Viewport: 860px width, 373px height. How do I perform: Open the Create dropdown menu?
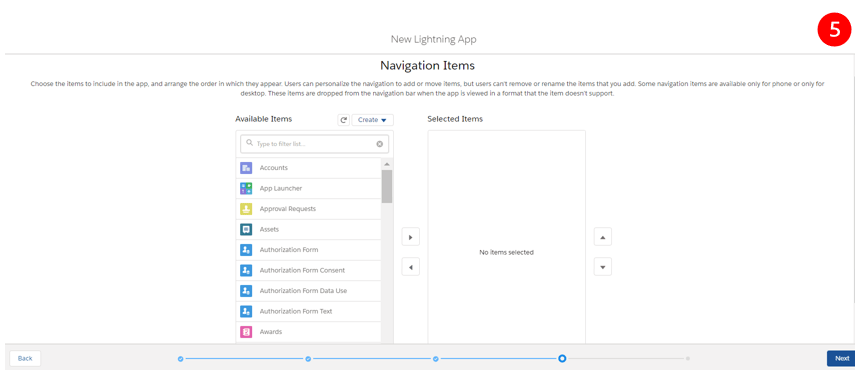coord(372,120)
